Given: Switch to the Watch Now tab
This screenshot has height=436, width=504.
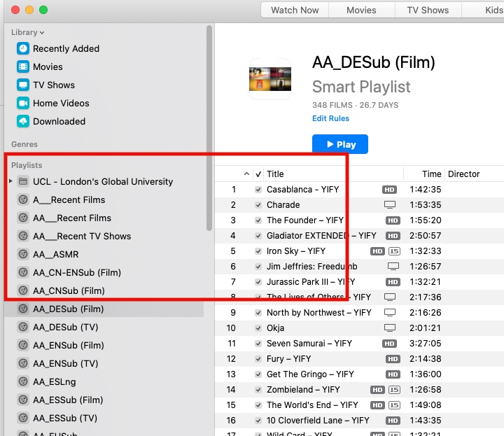Looking at the screenshot, I should (295, 10).
